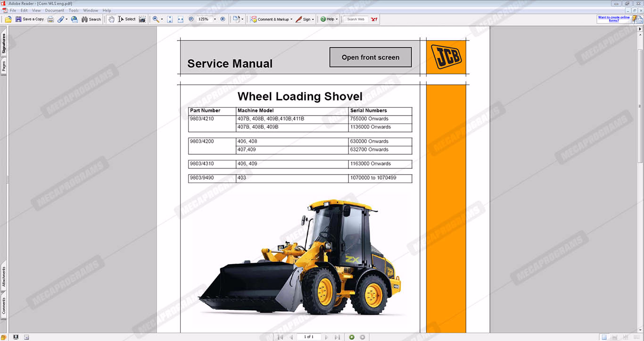This screenshot has height=341, width=644.
Task: Click the Fit Width icon
Action: tap(181, 19)
